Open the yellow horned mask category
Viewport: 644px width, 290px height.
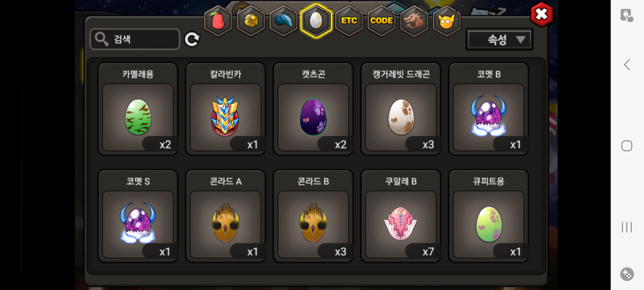[447, 21]
